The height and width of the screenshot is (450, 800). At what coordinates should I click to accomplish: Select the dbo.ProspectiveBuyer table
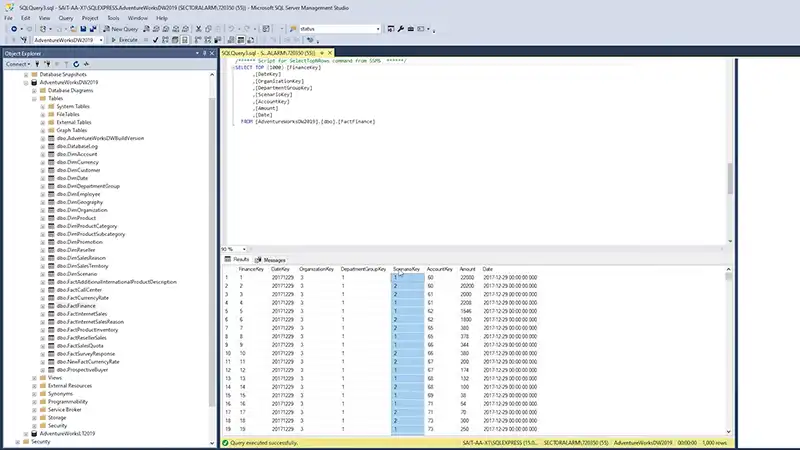pos(83,370)
